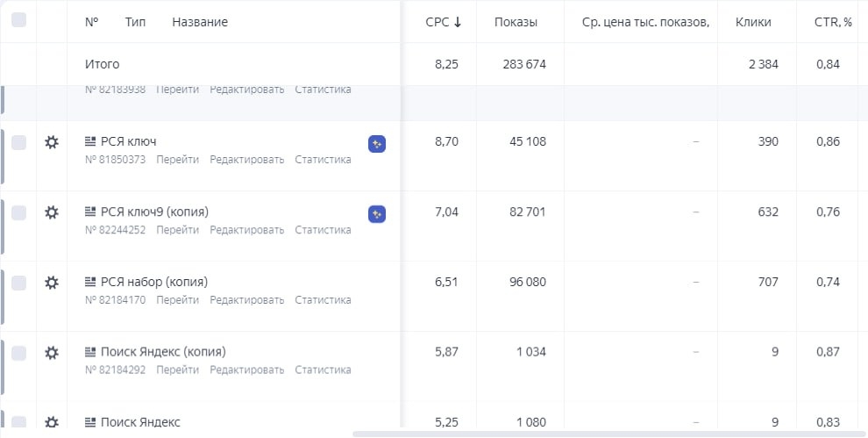868x438 pixels.
Task: Open gear menu for РСЯ ключ9 (копия)
Action: [x=52, y=212]
